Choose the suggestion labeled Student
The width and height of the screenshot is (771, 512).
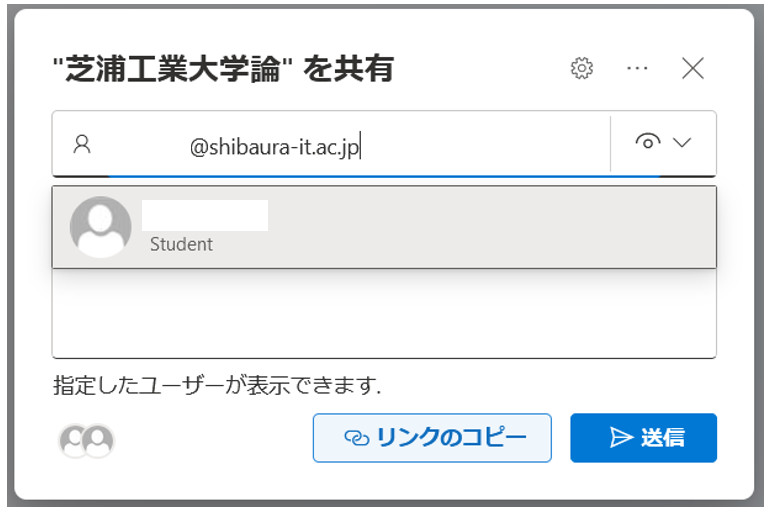(181, 244)
